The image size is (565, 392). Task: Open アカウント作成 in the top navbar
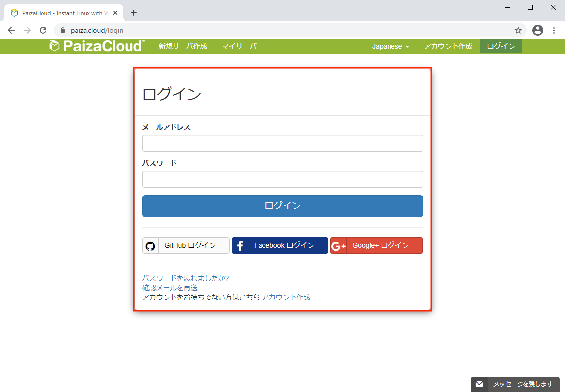coord(448,46)
